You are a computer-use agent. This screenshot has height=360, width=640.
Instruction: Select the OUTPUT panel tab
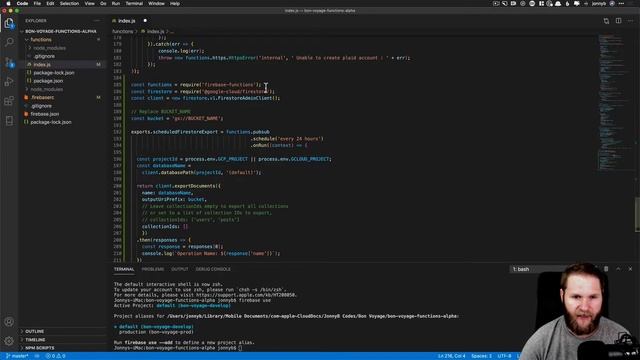180,269
